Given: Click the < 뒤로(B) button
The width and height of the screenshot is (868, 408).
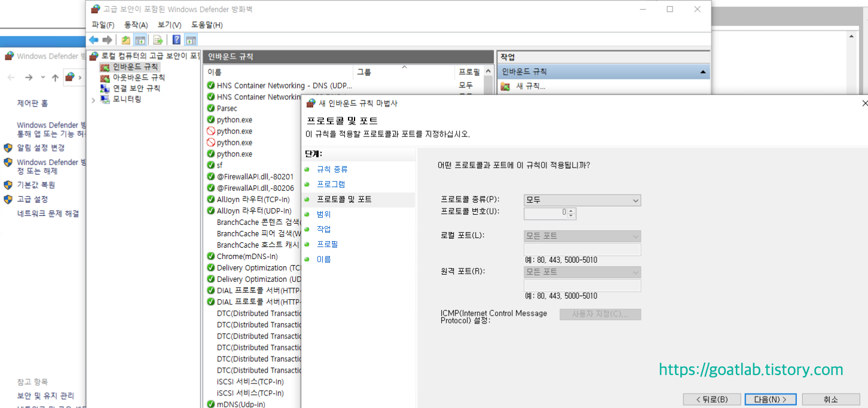Looking at the screenshot, I should point(711,399).
